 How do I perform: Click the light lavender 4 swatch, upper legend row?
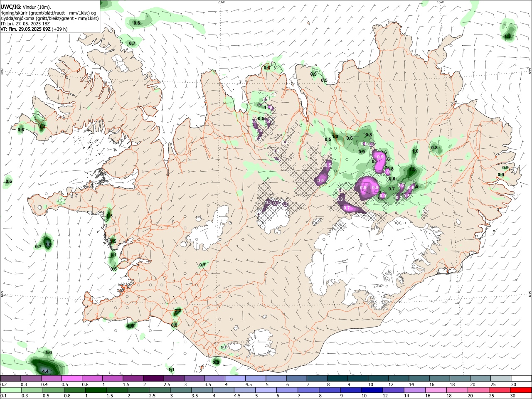pos(234,378)
